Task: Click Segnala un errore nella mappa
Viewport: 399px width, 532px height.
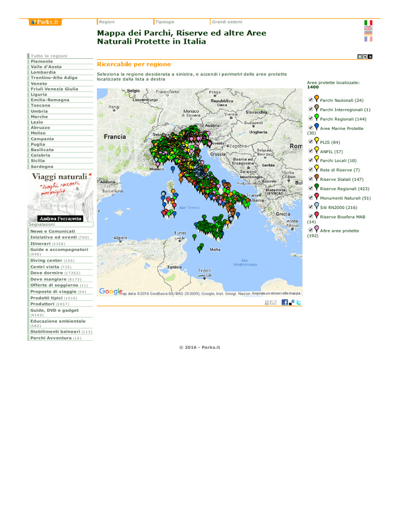Action: 276,293
